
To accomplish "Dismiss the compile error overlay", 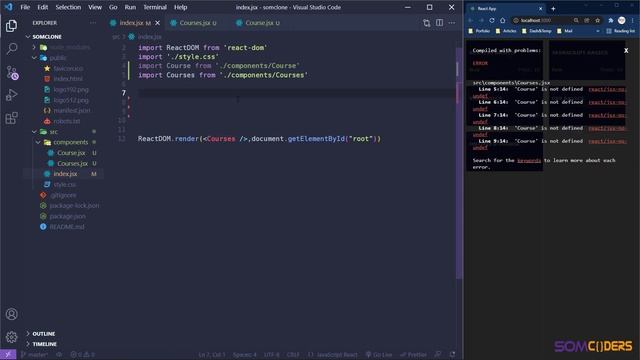I will coord(626,51).
